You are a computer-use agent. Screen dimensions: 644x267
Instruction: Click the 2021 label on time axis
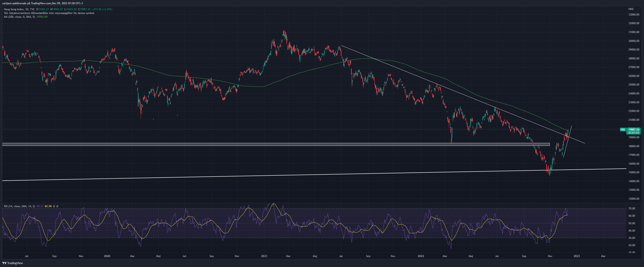[264, 256]
